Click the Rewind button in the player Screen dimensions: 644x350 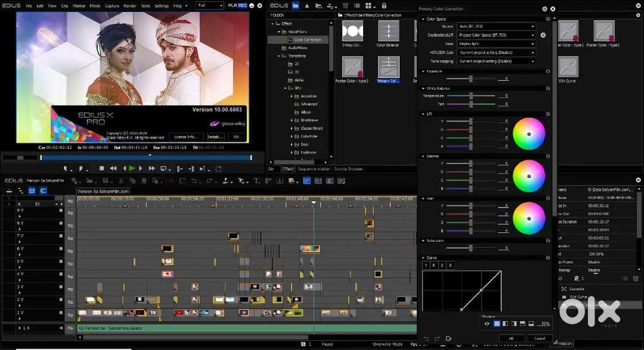(113, 168)
